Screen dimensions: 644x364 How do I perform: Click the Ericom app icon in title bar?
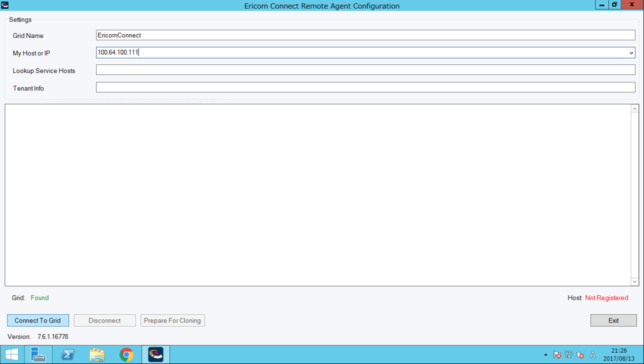pos(5,5)
